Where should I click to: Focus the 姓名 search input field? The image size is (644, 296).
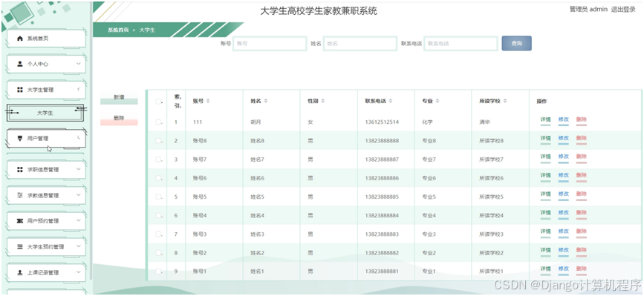(x=360, y=44)
